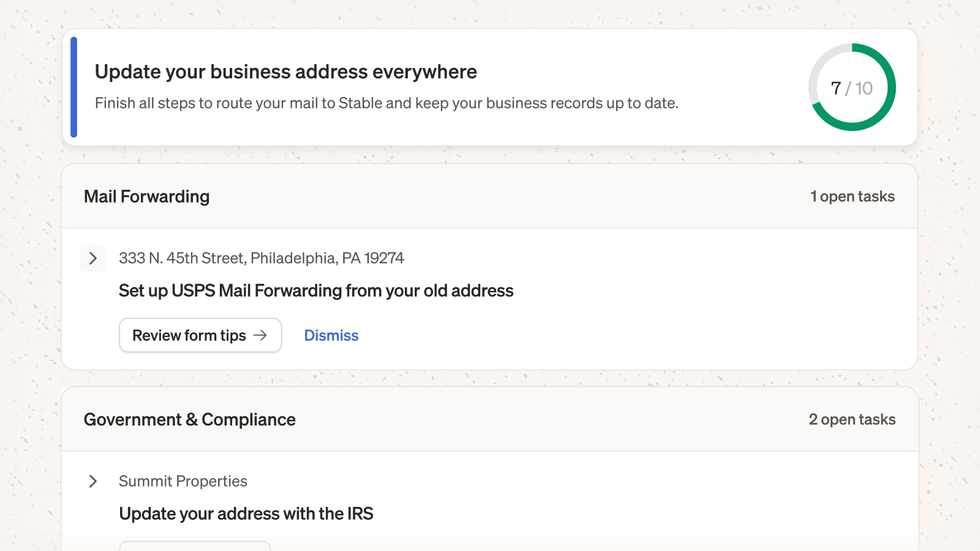Click the partially visible button under IRS task
This screenshot has height=551, width=980.
(195, 546)
